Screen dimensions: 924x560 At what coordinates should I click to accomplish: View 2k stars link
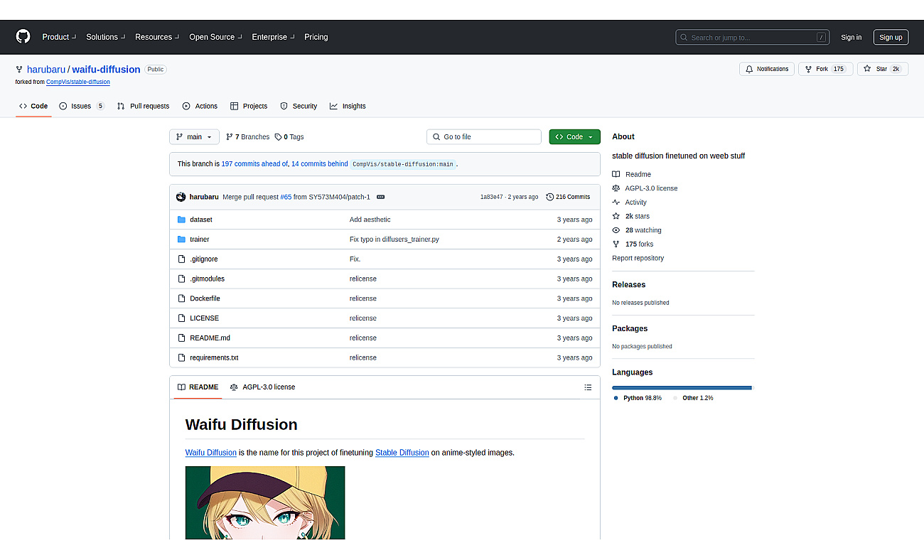click(x=631, y=216)
